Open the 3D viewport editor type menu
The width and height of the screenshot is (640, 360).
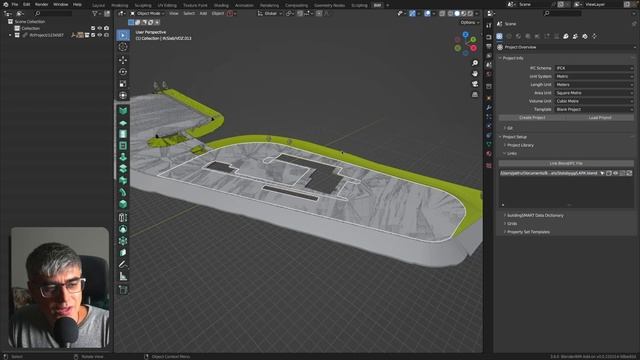(122, 13)
